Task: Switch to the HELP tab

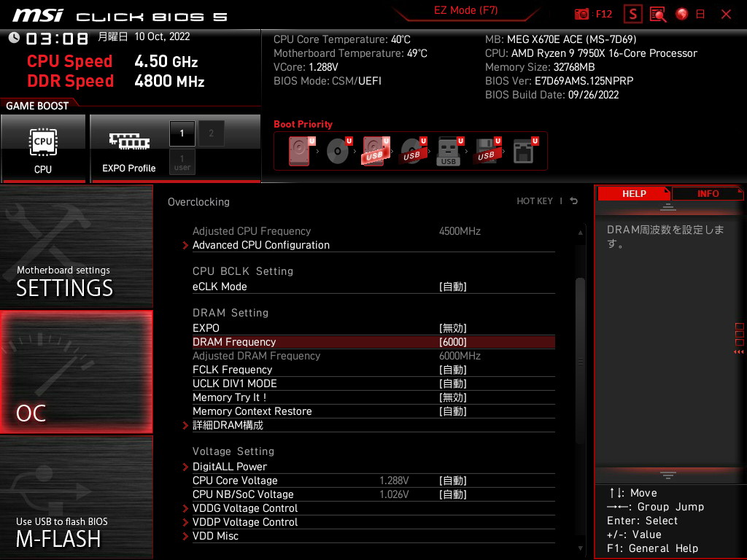Action: point(634,193)
